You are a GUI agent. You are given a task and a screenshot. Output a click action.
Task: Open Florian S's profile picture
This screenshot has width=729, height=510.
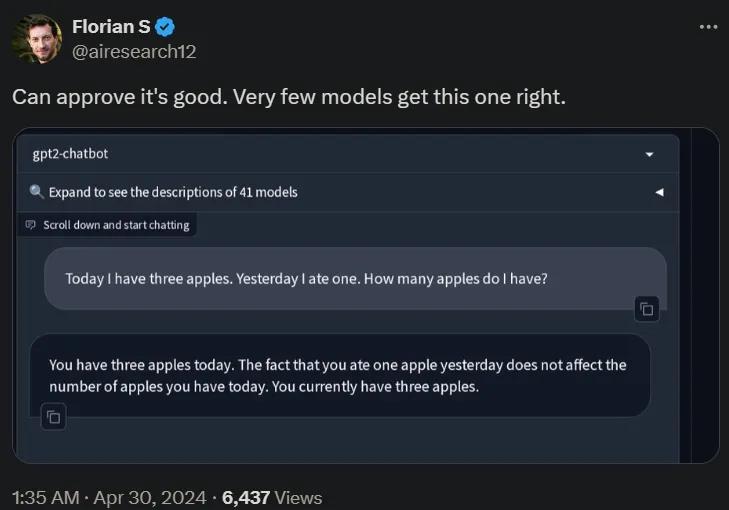tap(38, 38)
